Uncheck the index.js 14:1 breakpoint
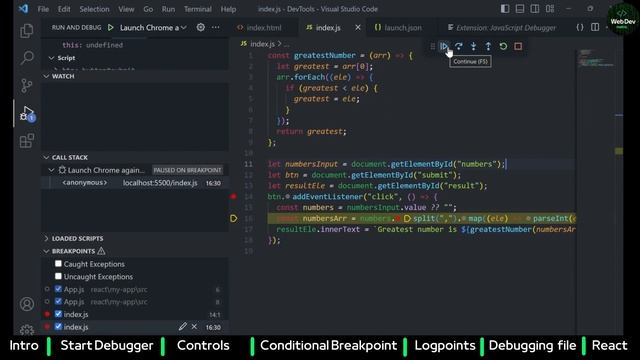 [x=58, y=314]
